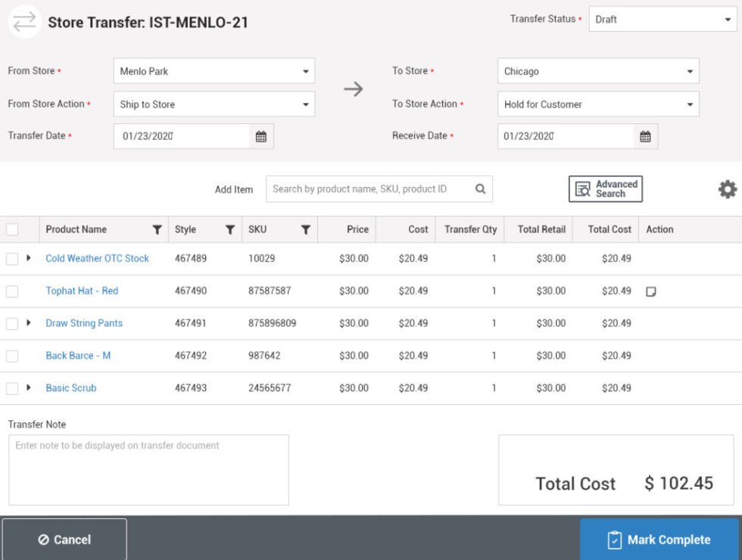The width and height of the screenshot is (742, 560).
Task: Click the store transfer icon in the header
Action: [23, 21]
